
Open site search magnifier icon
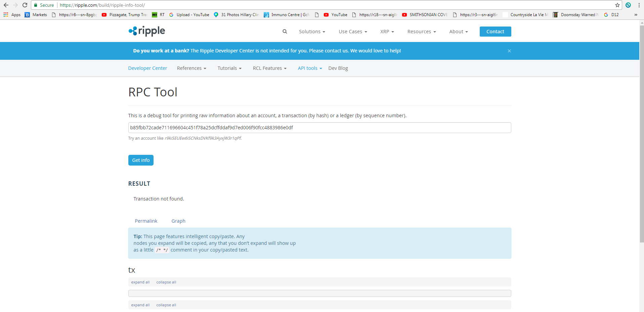tap(285, 31)
